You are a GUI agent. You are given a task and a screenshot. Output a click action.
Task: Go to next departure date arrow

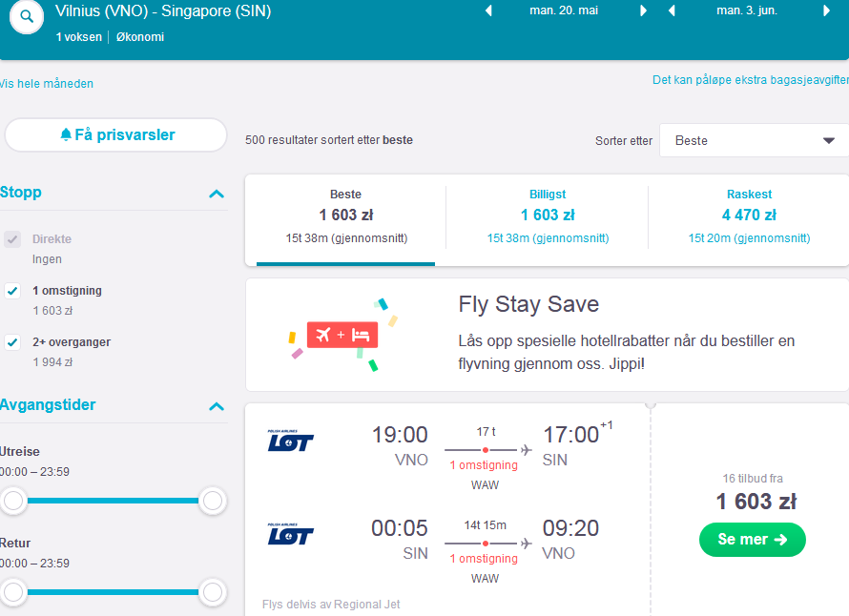(x=643, y=10)
